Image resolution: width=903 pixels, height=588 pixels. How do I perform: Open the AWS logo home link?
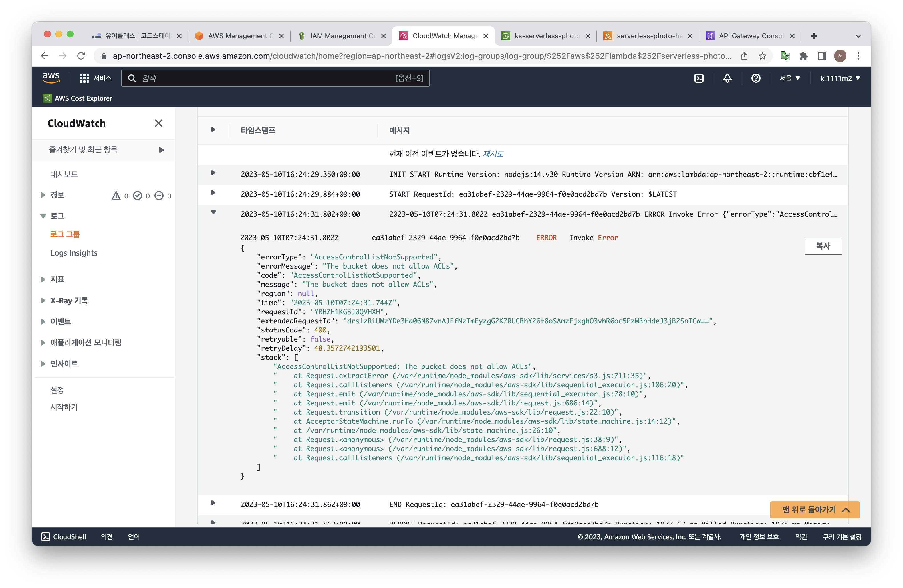coord(51,78)
